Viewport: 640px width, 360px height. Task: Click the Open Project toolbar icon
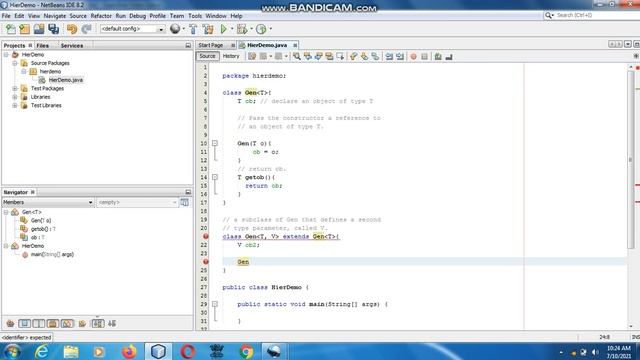[x=39, y=29]
